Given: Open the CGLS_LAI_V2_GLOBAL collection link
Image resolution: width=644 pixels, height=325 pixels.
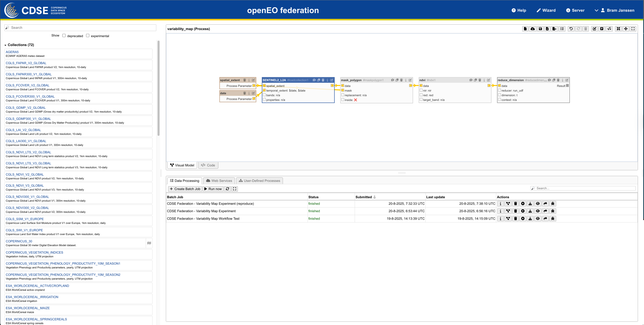Looking at the screenshot, I should 23,130.
